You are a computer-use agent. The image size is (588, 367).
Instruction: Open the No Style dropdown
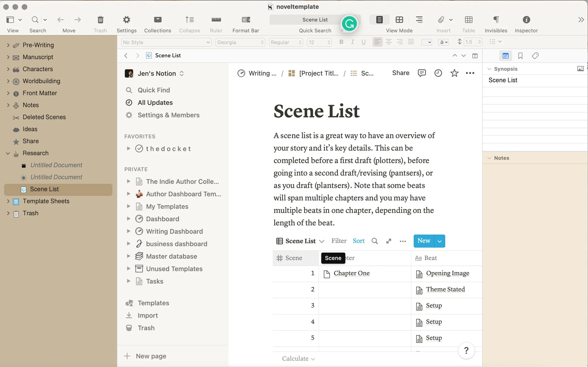point(166,42)
